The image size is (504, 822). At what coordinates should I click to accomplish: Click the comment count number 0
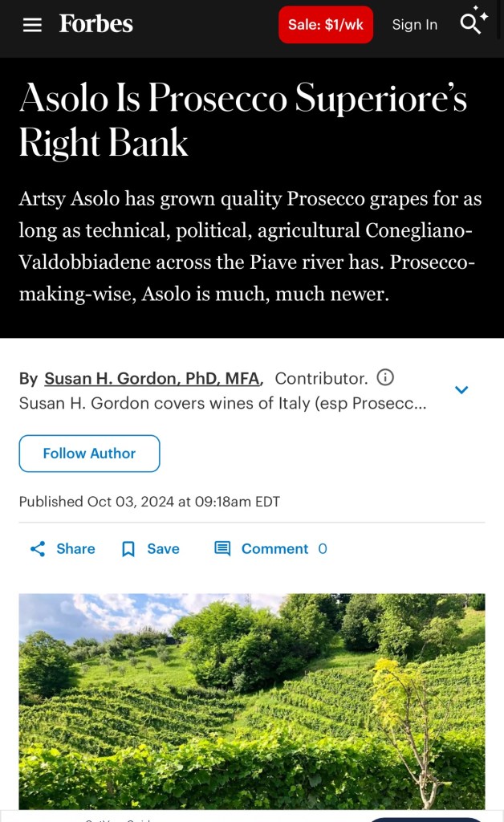click(x=323, y=549)
